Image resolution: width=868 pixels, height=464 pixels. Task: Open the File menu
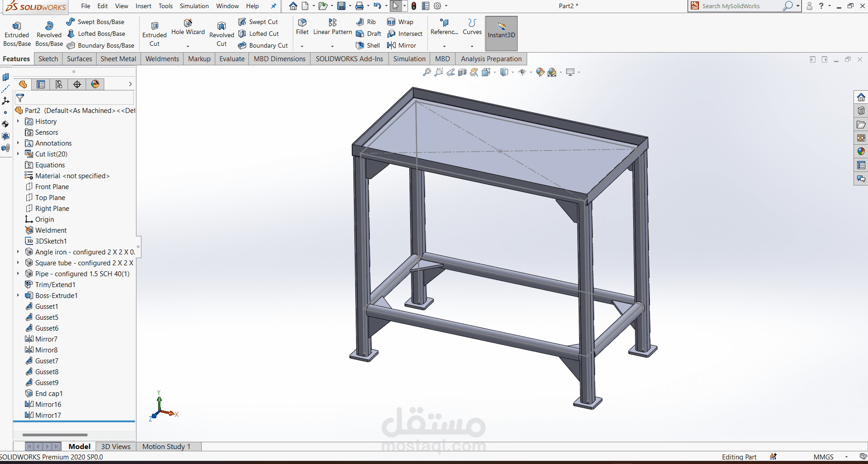[86, 6]
